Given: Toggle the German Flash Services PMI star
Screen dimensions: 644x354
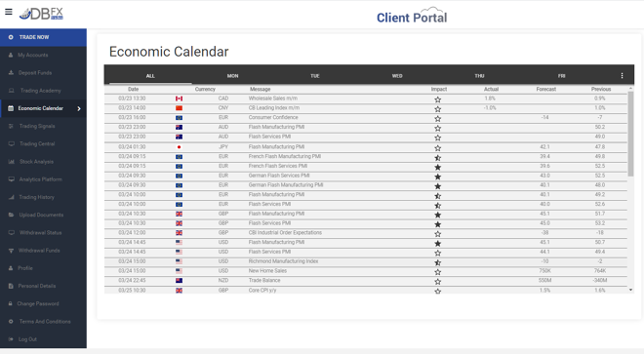Looking at the screenshot, I should click(x=438, y=177).
